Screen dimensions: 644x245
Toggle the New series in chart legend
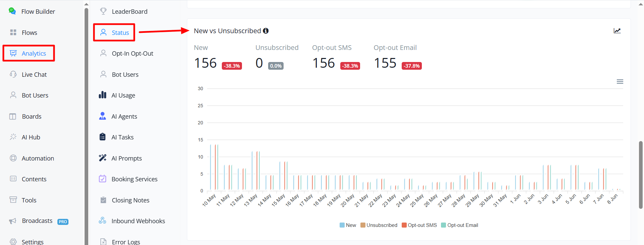point(348,225)
